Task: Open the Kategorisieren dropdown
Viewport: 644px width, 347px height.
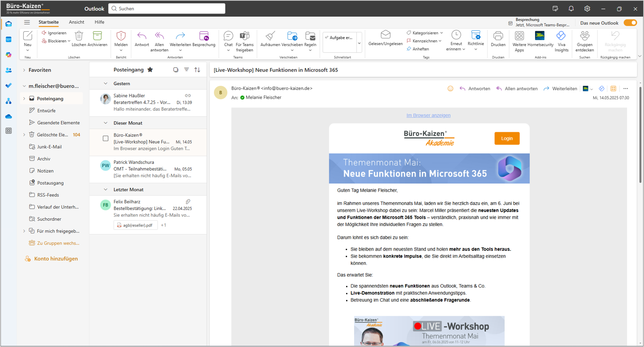Action: (442, 33)
